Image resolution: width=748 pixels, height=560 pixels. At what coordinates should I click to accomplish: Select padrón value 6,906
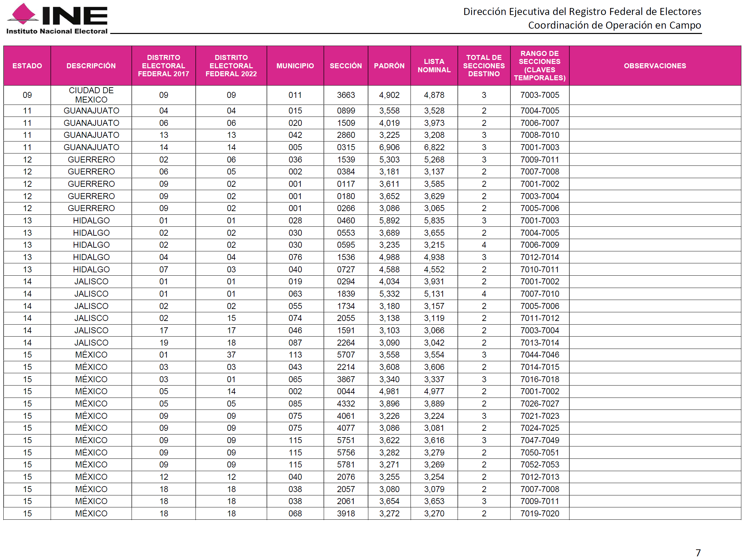389,147
